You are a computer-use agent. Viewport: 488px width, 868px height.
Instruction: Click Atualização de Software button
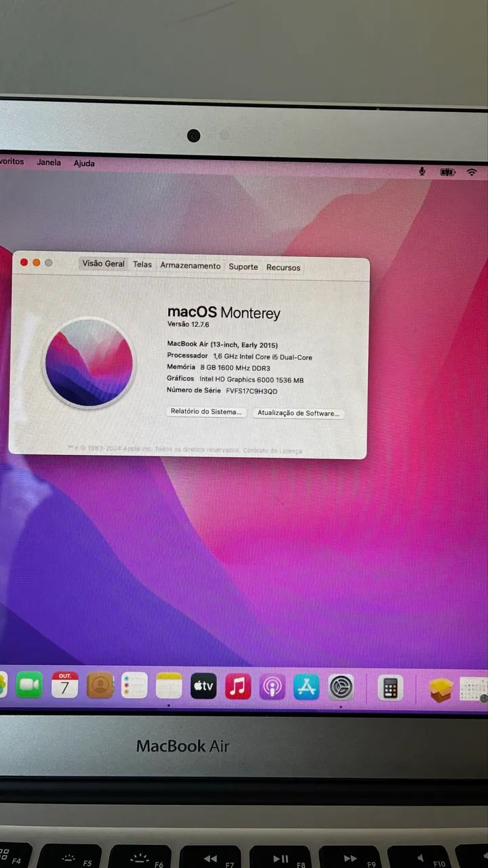click(x=298, y=413)
